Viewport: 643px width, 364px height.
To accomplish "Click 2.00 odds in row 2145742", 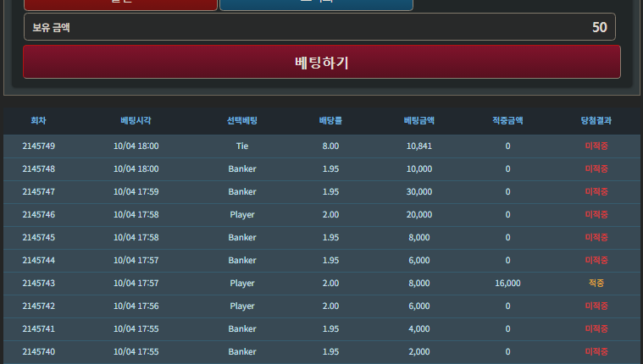I will (330, 306).
